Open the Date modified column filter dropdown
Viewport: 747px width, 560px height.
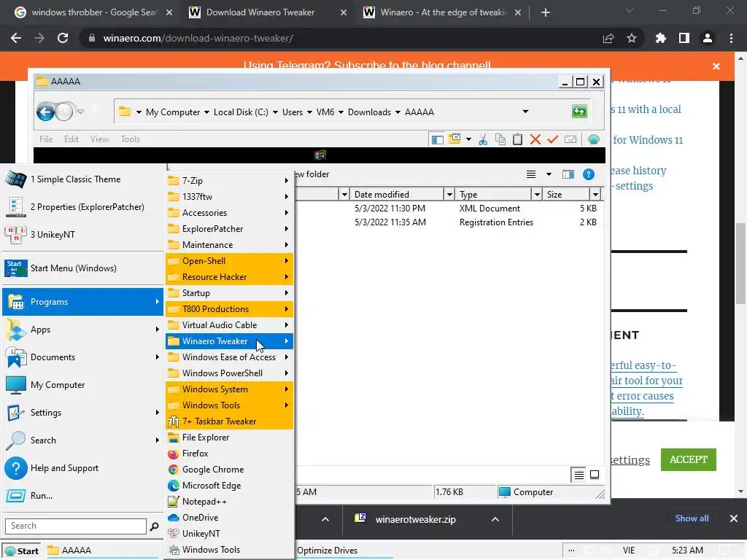click(x=449, y=194)
